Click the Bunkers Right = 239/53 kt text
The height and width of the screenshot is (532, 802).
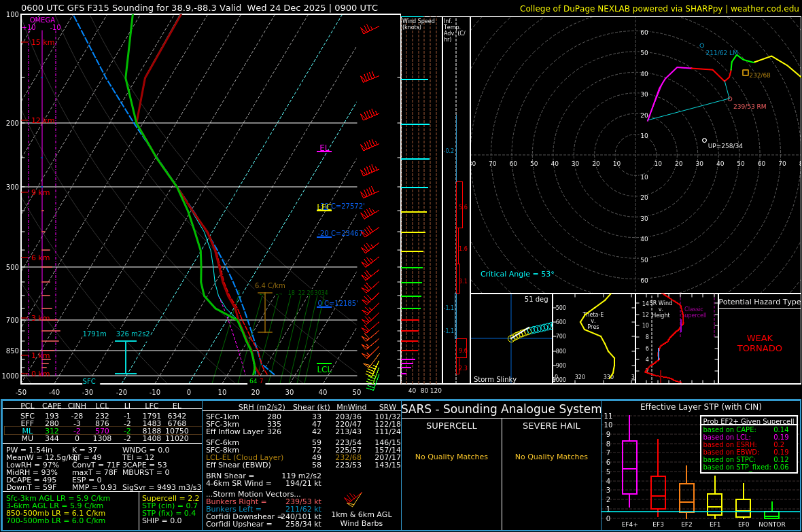point(264,502)
